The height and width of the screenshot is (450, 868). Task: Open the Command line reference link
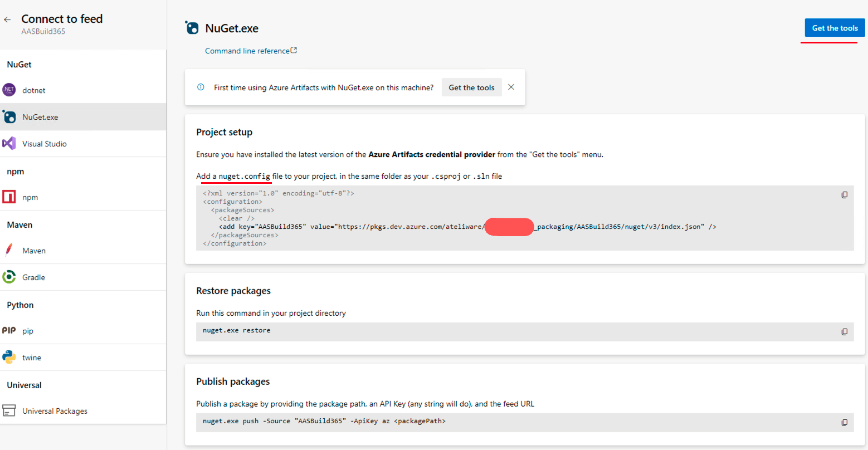(251, 51)
